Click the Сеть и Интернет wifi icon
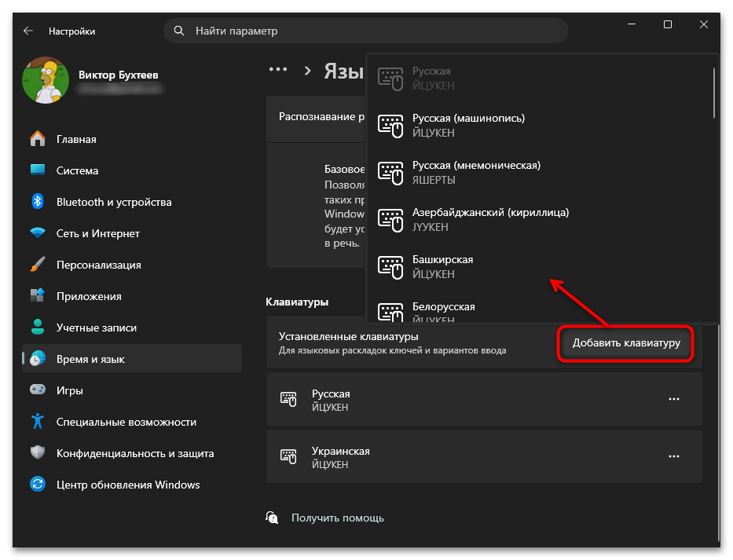The width and height of the screenshot is (733, 560). tap(38, 232)
